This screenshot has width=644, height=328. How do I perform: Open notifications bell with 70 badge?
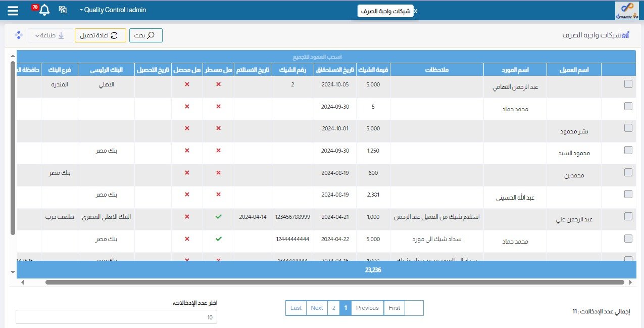click(x=44, y=10)
